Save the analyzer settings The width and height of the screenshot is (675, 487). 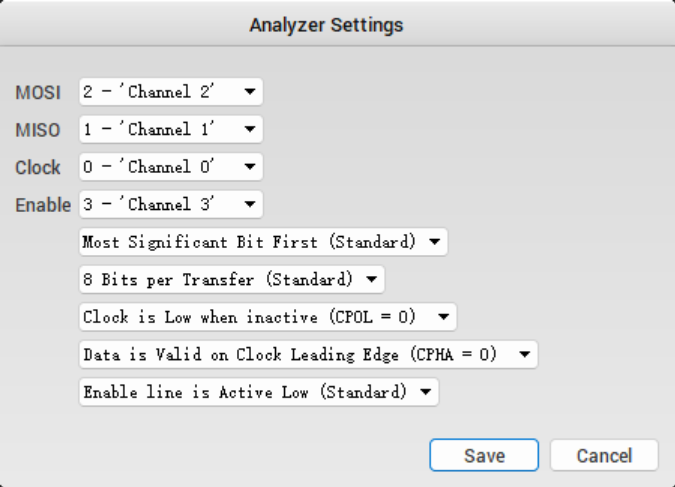click(484, 456)
